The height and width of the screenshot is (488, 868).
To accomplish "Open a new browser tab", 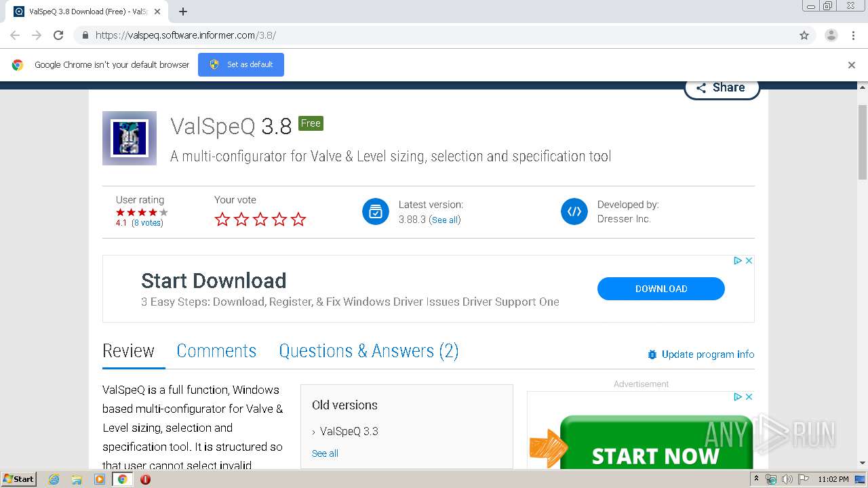I will [183, 12].
